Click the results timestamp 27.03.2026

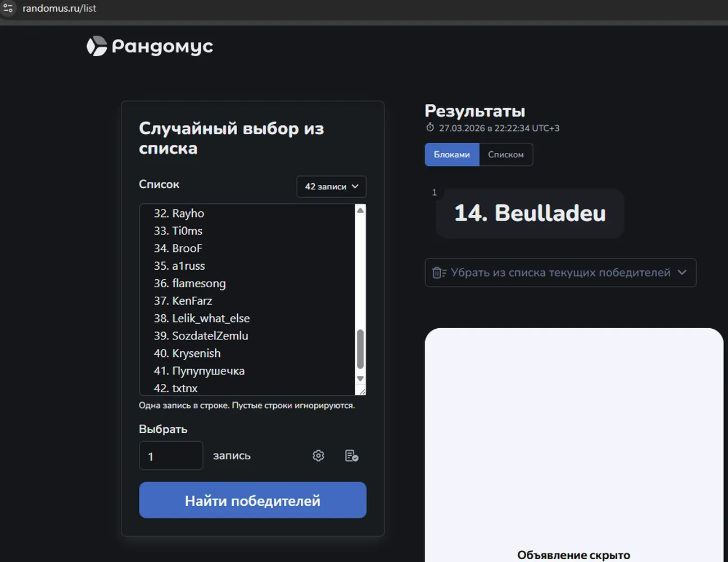pyautogui.click(x=499, y=128)
